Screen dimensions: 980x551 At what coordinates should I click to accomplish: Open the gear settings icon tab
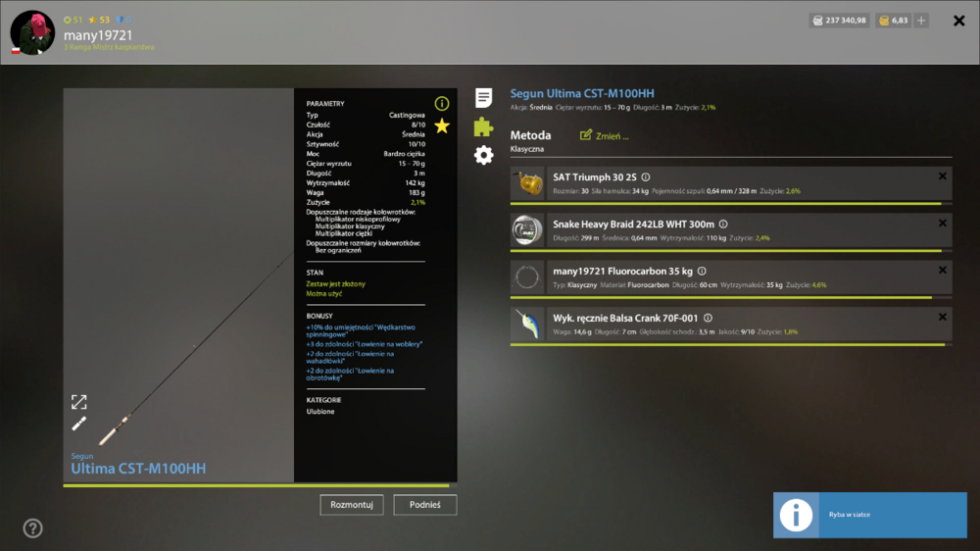(483, 155)
